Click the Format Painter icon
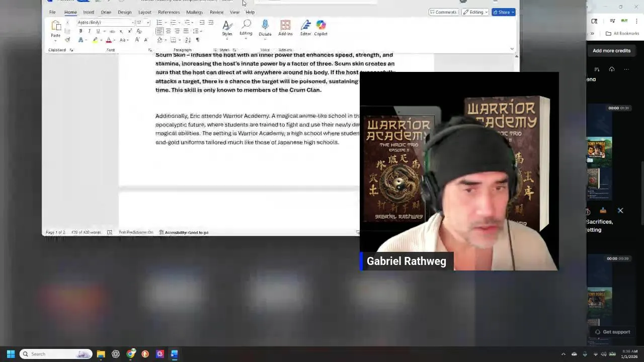The width and height of the screenshot is (644, 362). click(x=67, y=40)
